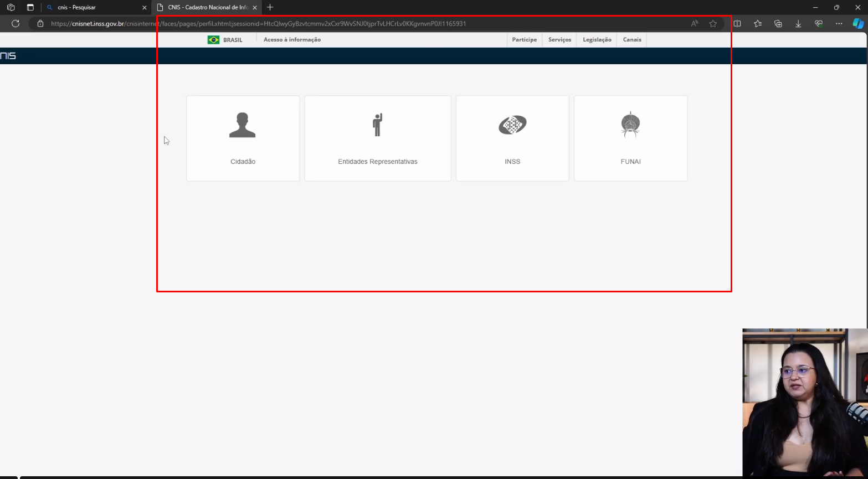Open Browser essentials heart icon
Viewport: 868px width, 479px height.
click(x=819, y=24)
